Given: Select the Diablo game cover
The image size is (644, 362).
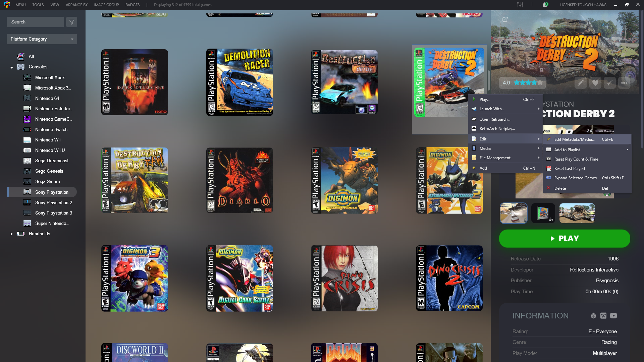Looking at the screenshot, I should [239, 180].
